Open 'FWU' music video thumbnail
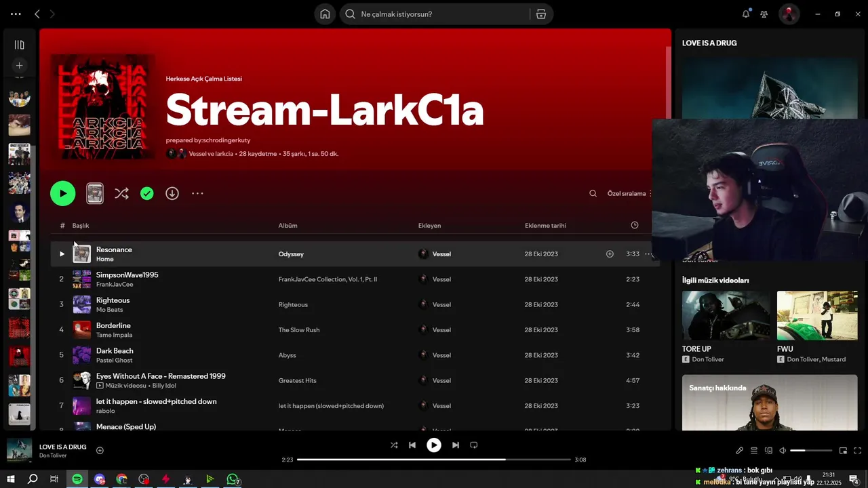The image size is (868, 488). 817,315
